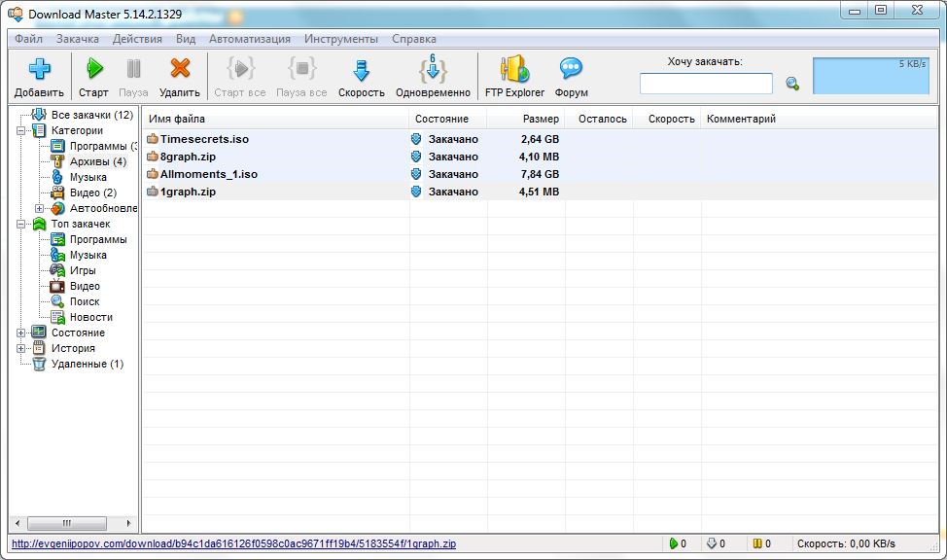Open the Автоматизация menu

pyautogui.click(x=250, y=39)
